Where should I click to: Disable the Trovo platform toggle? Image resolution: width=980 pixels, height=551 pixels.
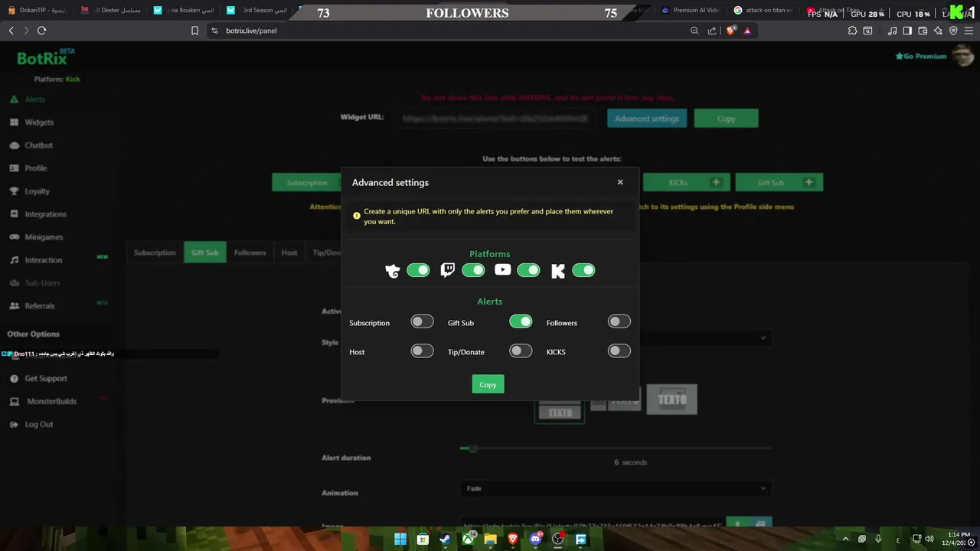(x=418, y=270)
